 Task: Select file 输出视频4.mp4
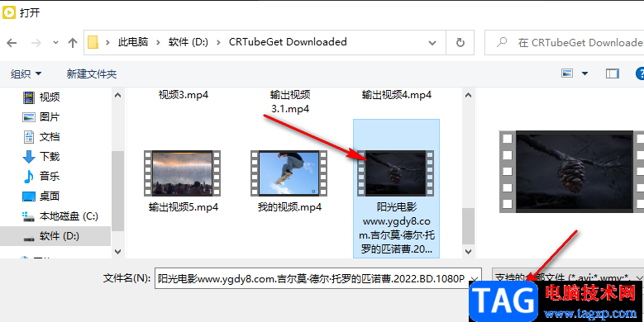point(397,95)
